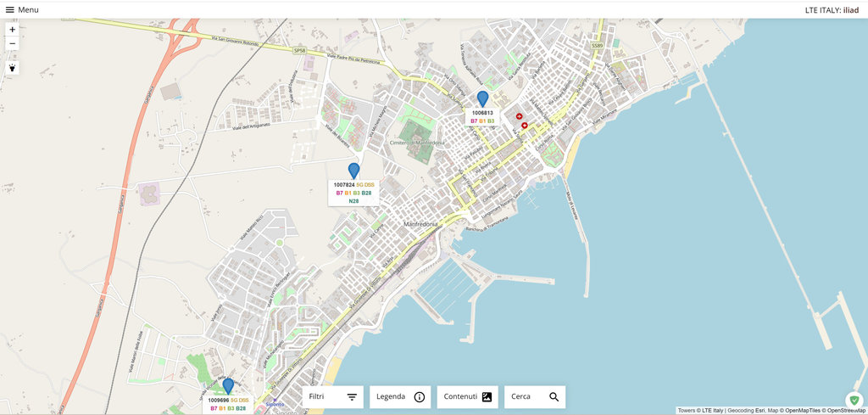Select the blue tower pin for 1009696
Image resolution: width=868 pixels, height=415 pixels.
click(227, 386)
